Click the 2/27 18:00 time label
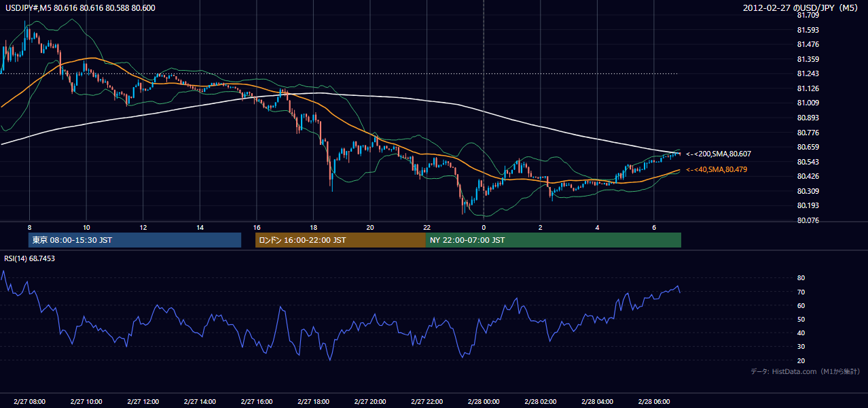The image size is (868, 408). [x=313, y=402]
